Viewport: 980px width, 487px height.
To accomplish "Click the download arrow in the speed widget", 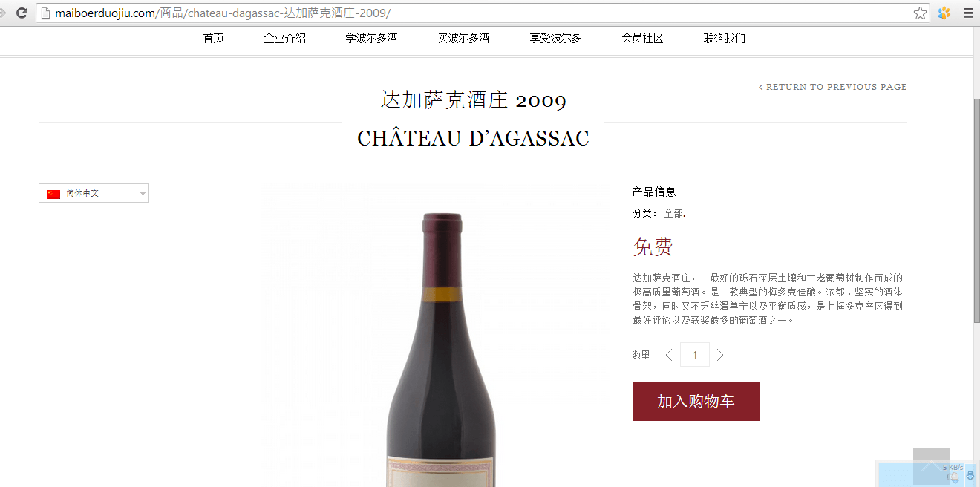I will (x=970, y=477).
